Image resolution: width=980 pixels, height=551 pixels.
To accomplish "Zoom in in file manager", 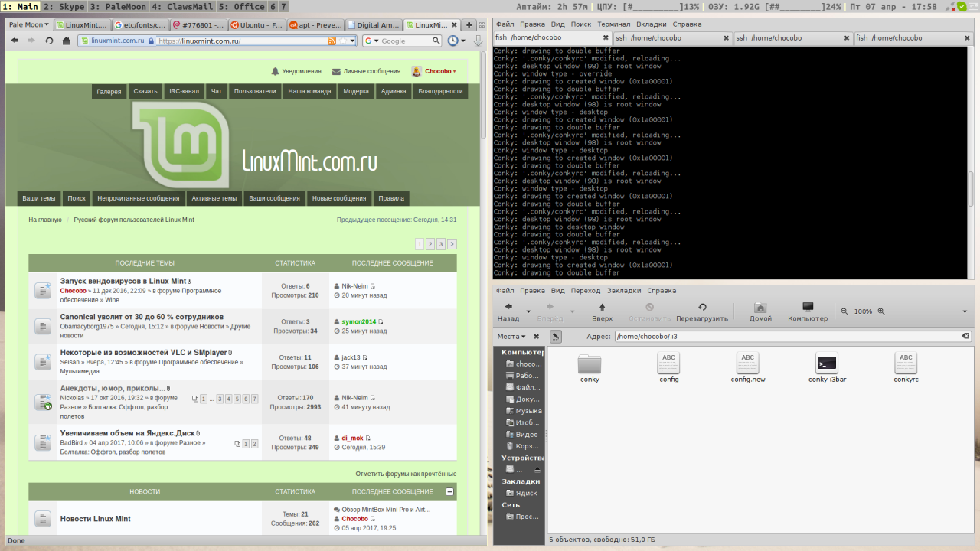I will point(881,311).
